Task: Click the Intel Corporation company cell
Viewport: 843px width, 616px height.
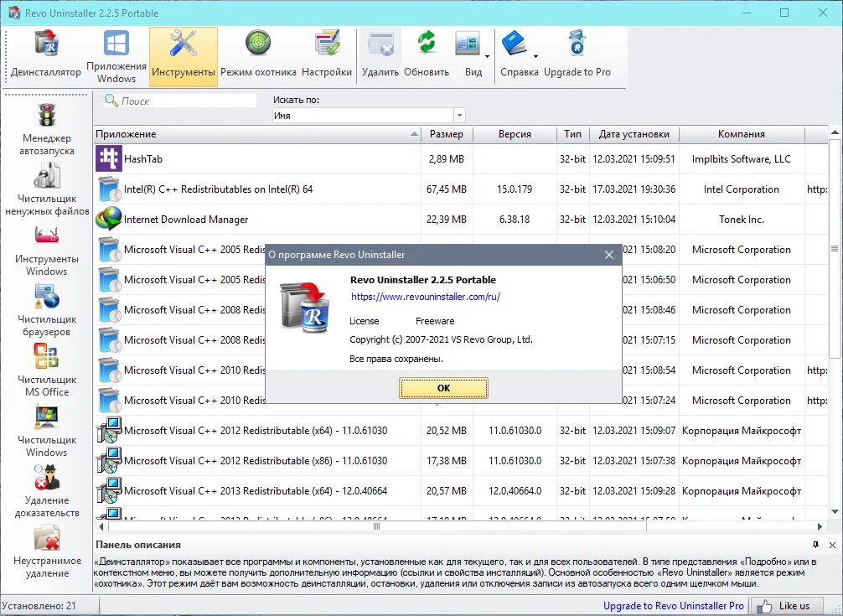Action: 742,189
